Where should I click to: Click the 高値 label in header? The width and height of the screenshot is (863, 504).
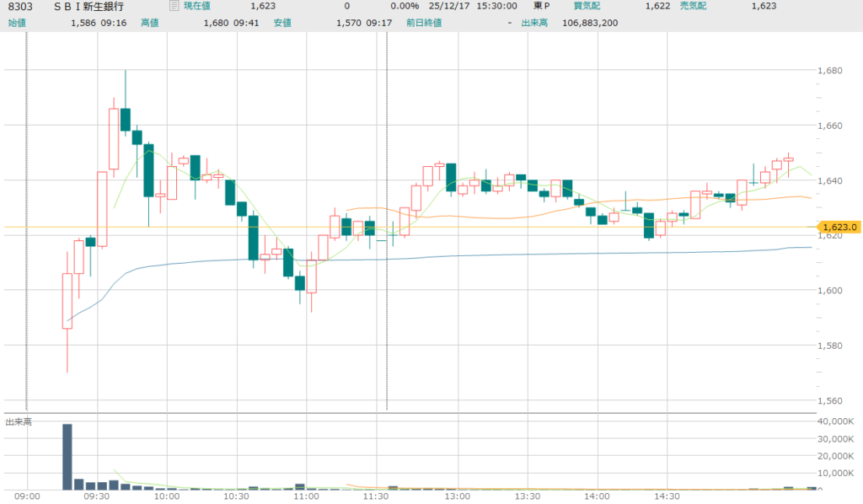(x=150, y=22)
